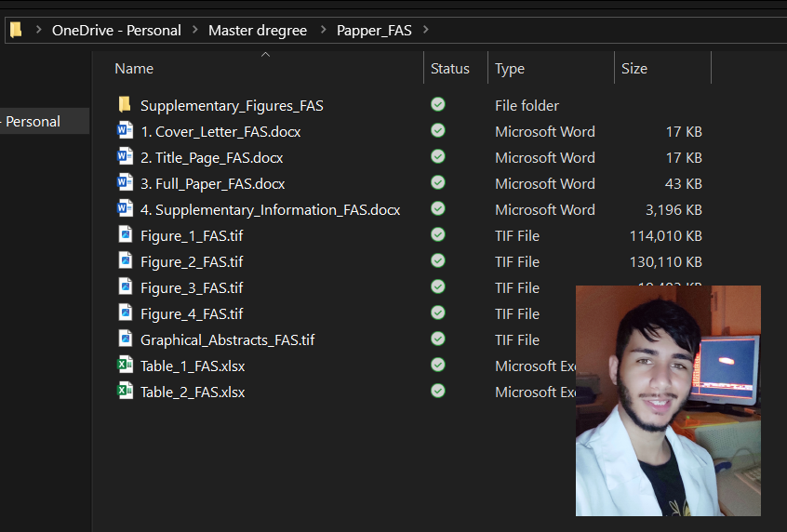Viewport: 787px width, 532px height.
Task: Click Microsoft Word type of 3. Full_Paper_FAS.docx
Action: coord(545,184)
